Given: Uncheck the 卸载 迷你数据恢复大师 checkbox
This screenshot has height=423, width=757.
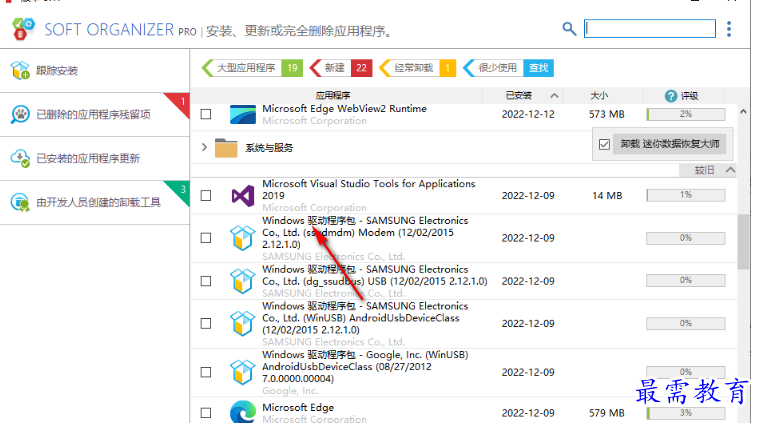Looking at the screenshot, I should pyautogui.click(x=604, y=144).
